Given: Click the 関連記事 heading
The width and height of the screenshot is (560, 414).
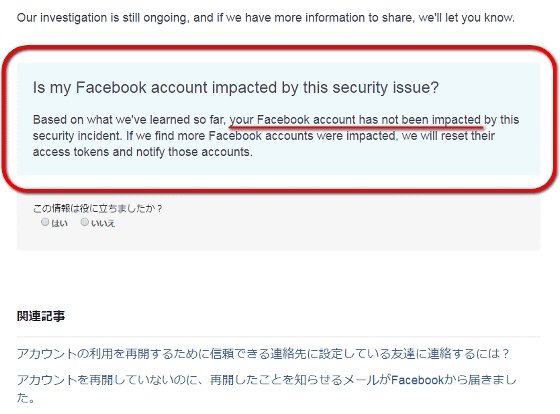Looking at the screenshot, I should (41, 316).
